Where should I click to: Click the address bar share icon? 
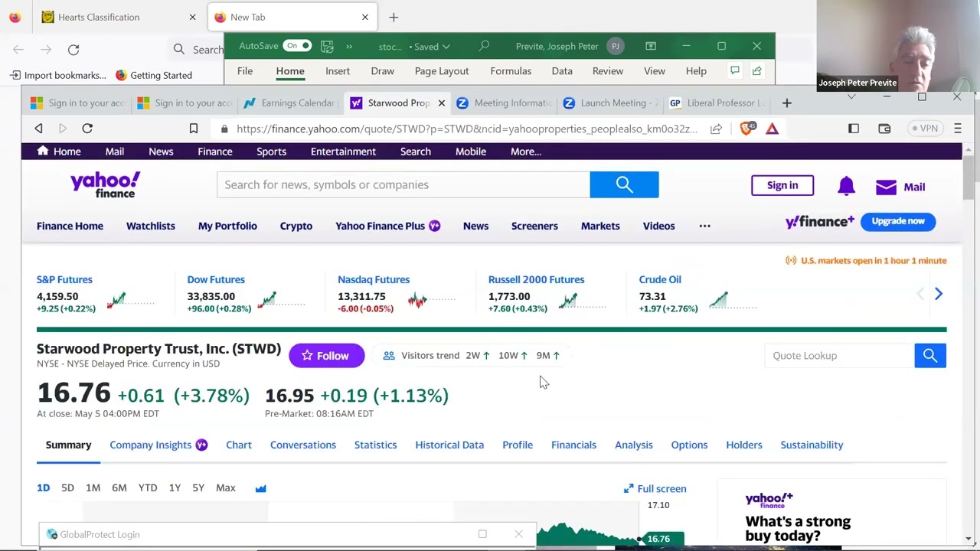(716, 129)
